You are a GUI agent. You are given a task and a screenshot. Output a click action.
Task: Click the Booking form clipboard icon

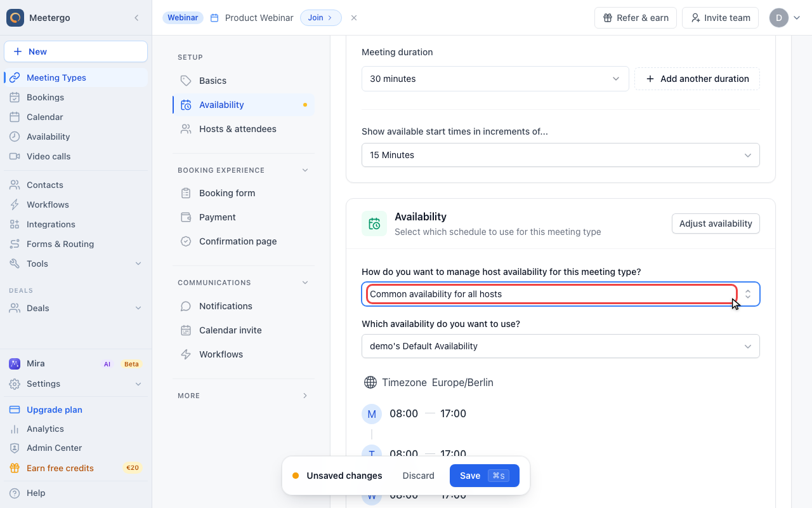pyautogui.click(x=186, y=193)
